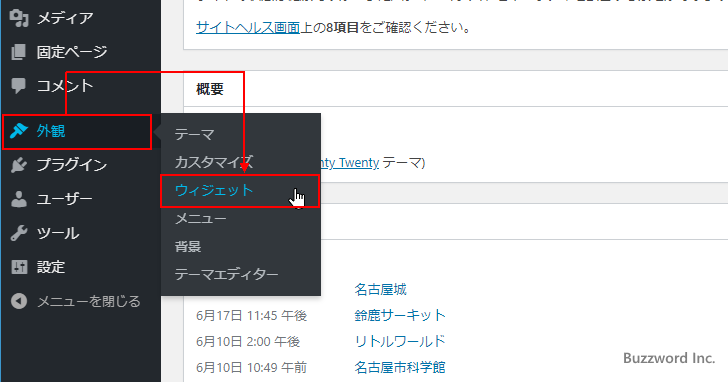This screenshot has width=728, height=382.
Task: Open the Twenty Twenty theme link
Action: (x=350, y=163)
